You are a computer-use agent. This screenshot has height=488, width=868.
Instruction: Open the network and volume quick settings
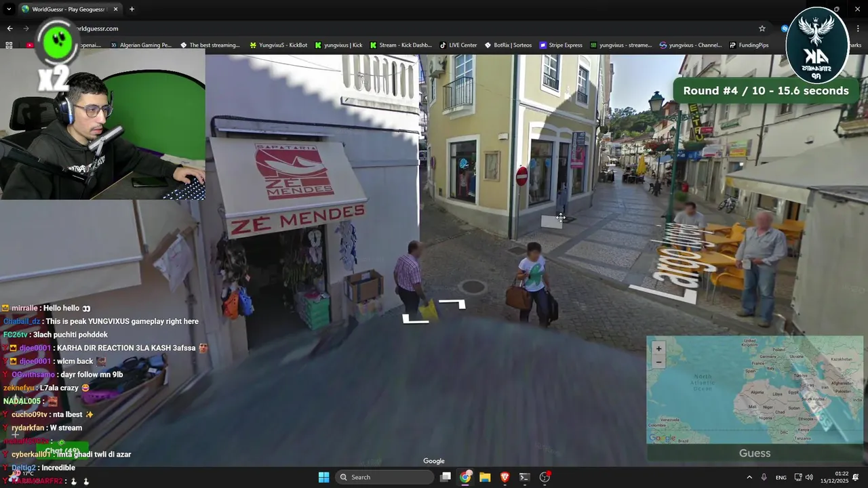[x=804, y=477]
